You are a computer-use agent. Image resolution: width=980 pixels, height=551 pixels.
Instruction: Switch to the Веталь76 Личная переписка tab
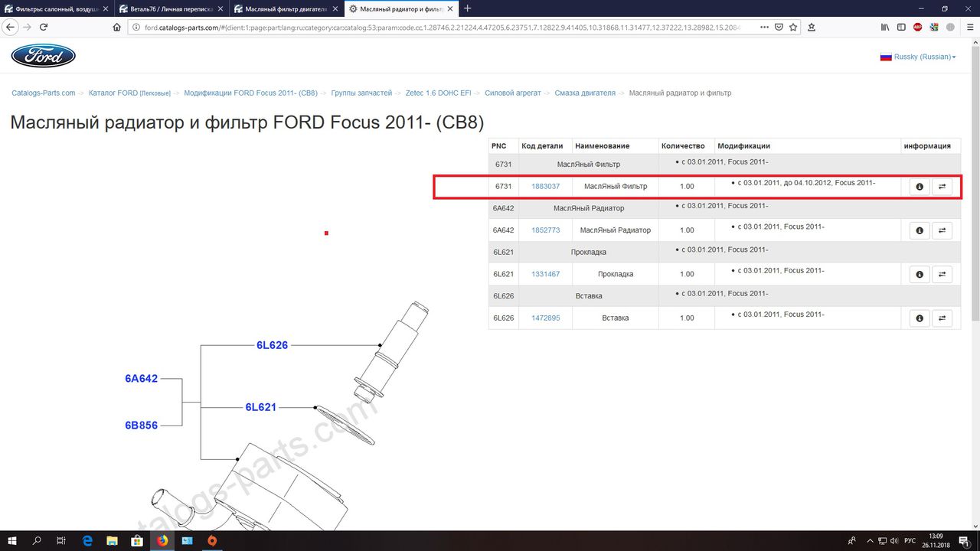[x=171, y=8]
